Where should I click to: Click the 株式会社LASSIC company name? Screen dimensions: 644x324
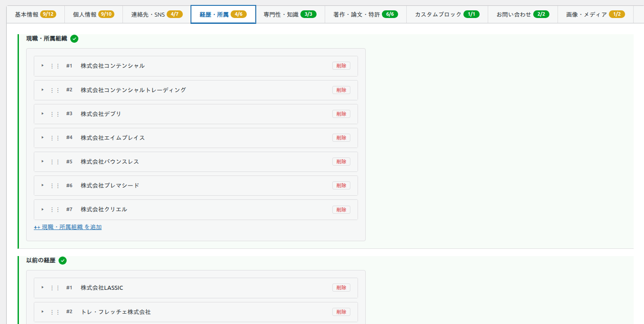102,288
